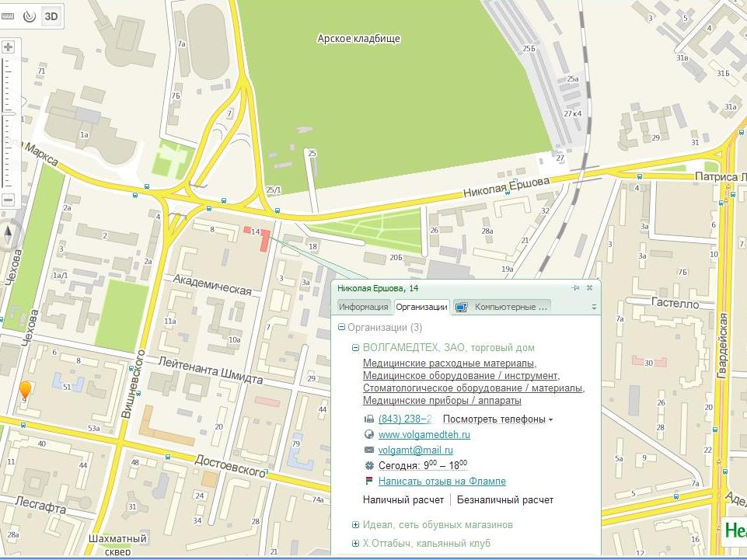Open the tab overflow menu in card
This screenshot has height=560, width=747.
tap(594, 308)
